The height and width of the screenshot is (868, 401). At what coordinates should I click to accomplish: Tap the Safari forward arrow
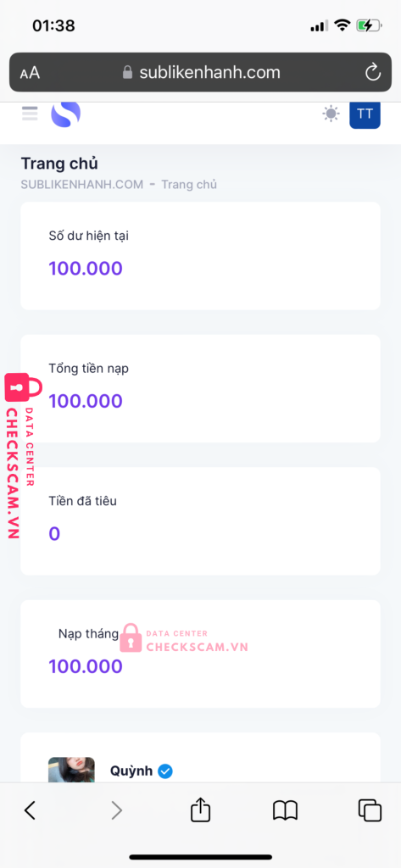[x=116, y=810]
